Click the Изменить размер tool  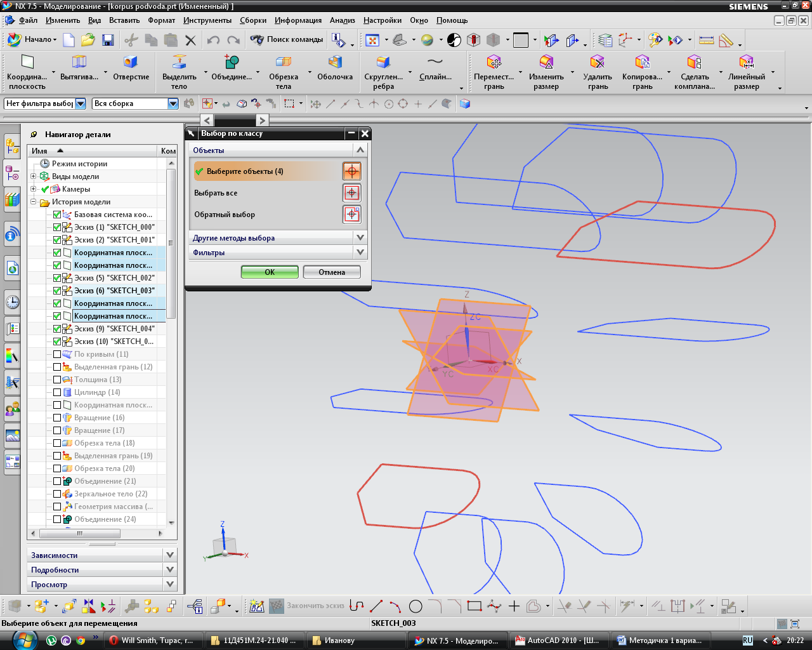546,72
